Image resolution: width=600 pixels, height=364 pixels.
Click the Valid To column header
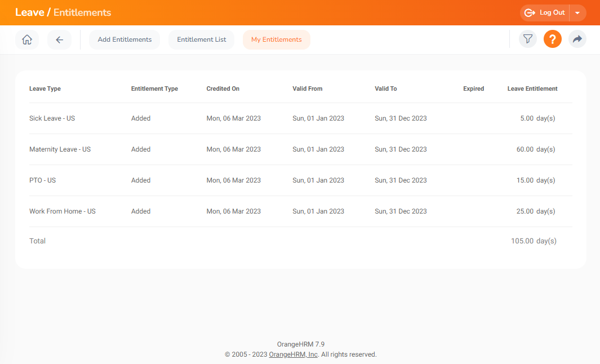[386, 88]
